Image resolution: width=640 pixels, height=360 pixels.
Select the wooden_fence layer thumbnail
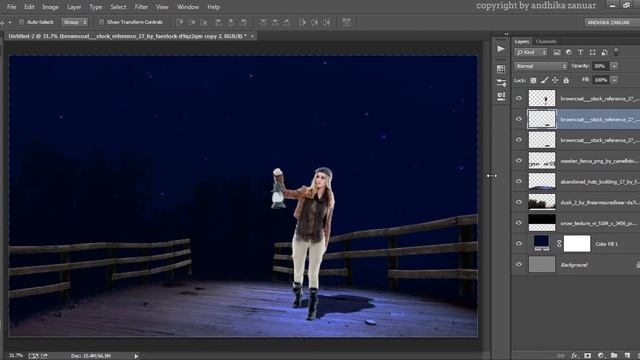point(542,161)
